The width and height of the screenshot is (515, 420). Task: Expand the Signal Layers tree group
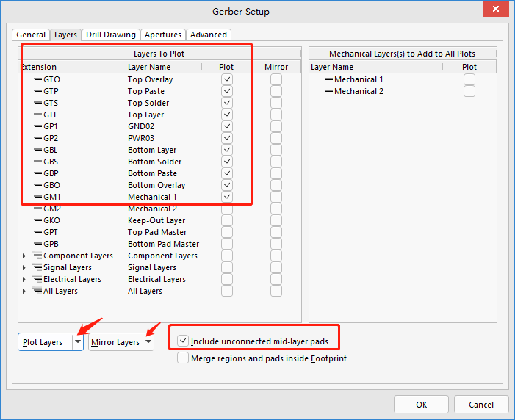(24, 267)
